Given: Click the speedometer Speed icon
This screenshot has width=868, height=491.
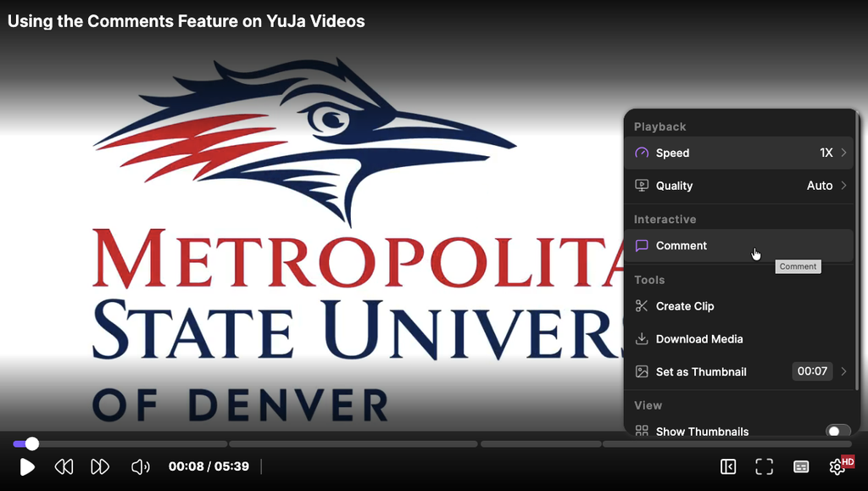Looking at the screenshot, I should pyautogui.click(x=642, y=153).
